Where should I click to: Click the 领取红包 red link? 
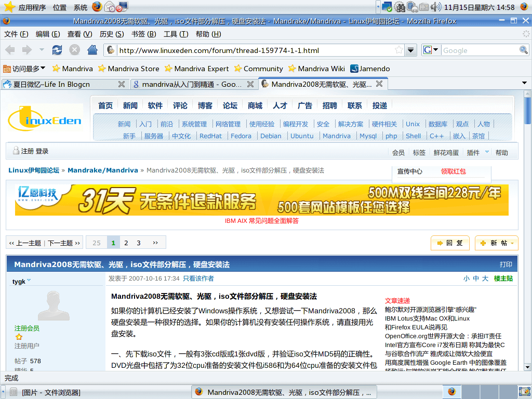point(453,171)
